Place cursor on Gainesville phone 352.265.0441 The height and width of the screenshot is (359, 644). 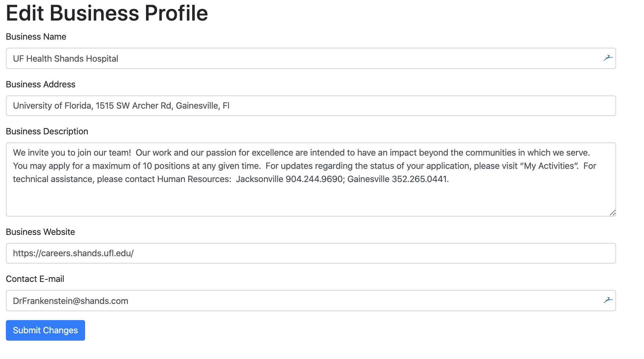[420, 179]
